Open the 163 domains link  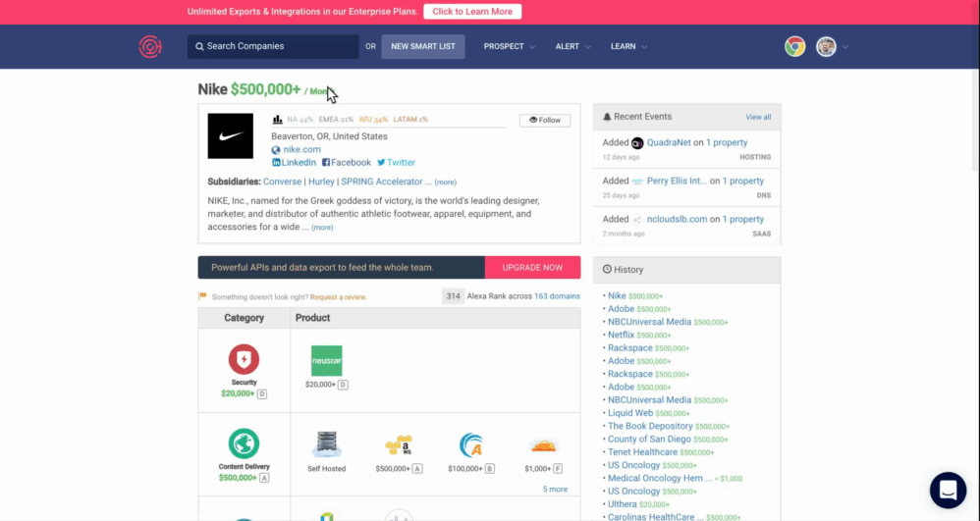(557, 296)
